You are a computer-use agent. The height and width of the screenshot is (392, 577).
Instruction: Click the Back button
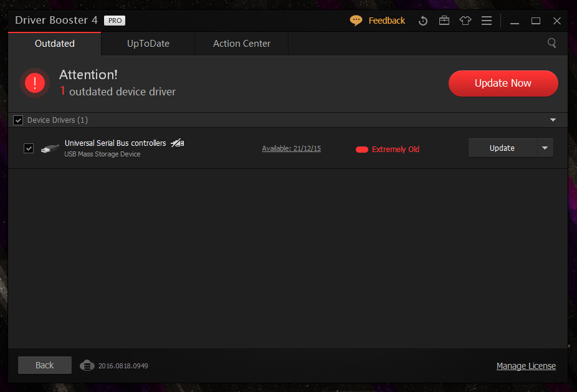(45, 365)
